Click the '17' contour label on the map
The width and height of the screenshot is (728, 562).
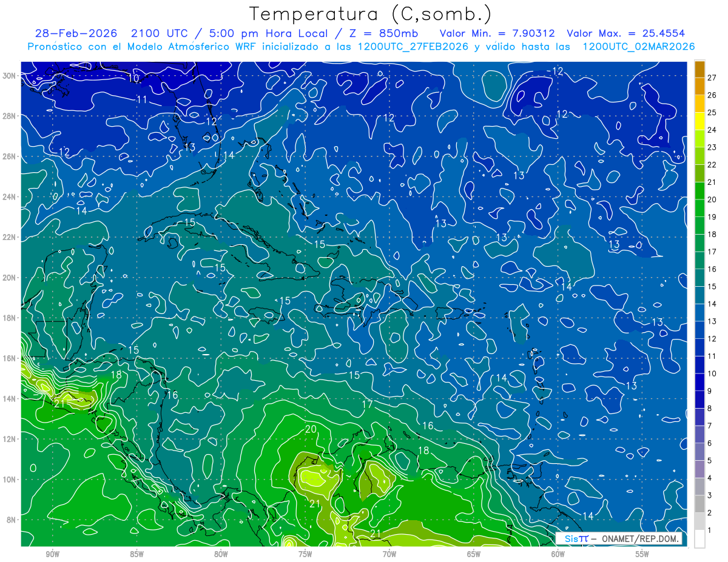coord(367,404)
